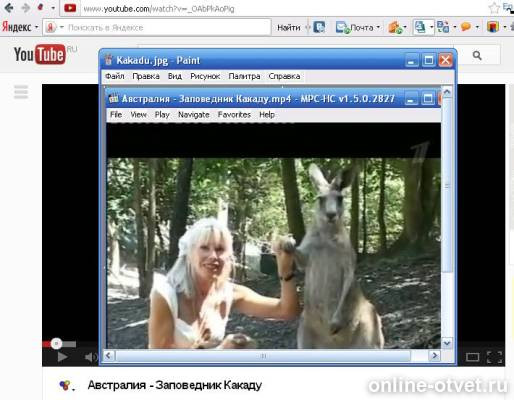Bookmark page with the star icon
This screenshot has height=400, width=514.
click(x=494, y=8)
